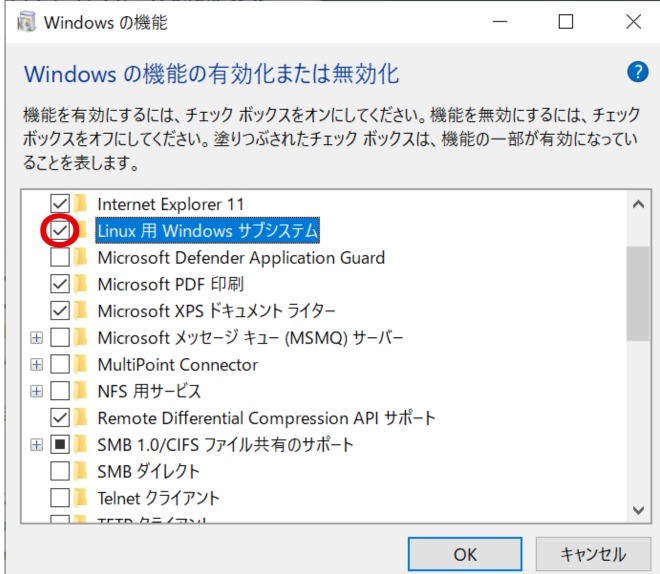Select Remote Differential Compression API サポート label
The height and width of the screenshot is (574, 660).
[266, 418]
